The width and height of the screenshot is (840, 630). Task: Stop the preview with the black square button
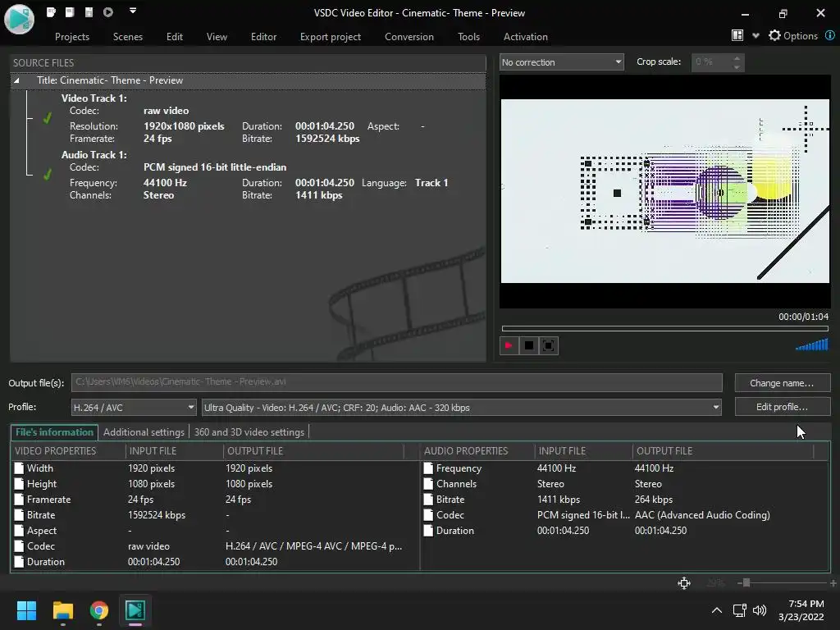[529, 345]
